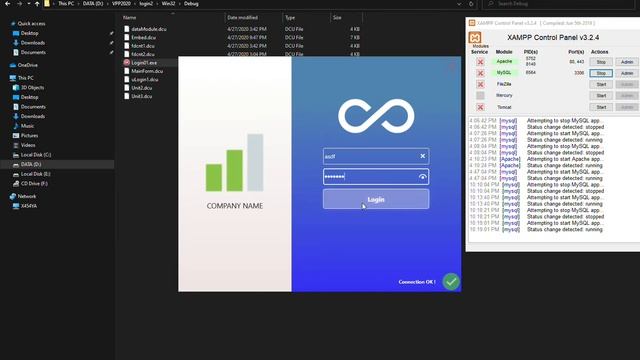Image resolution: width=640 pixels, height=360 pixels.
Task: Open the Pictures folder
Action: (x=29, y=136)
